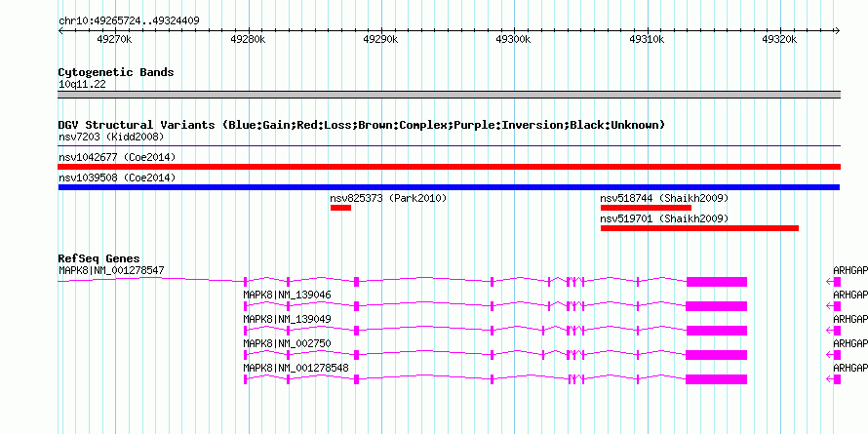Select the short red nsv825373 loss bar
This screenshot has width=868, height=434.
click(x=340, y=208)
